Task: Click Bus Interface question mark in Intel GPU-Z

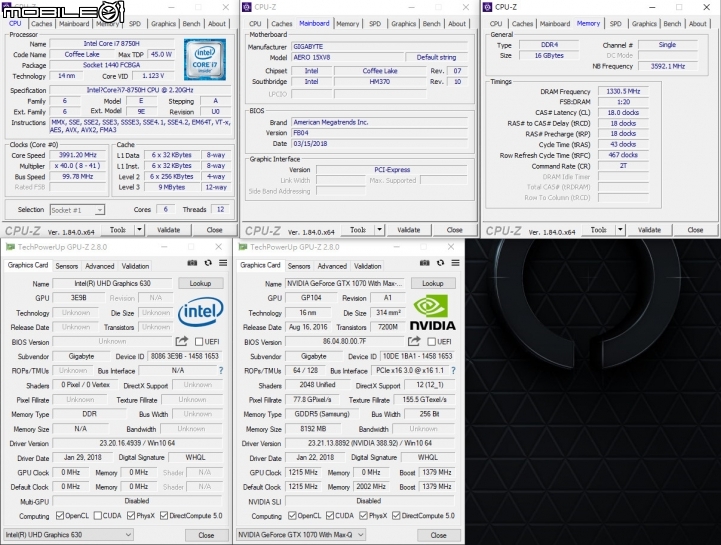Action: click(221, 371)
